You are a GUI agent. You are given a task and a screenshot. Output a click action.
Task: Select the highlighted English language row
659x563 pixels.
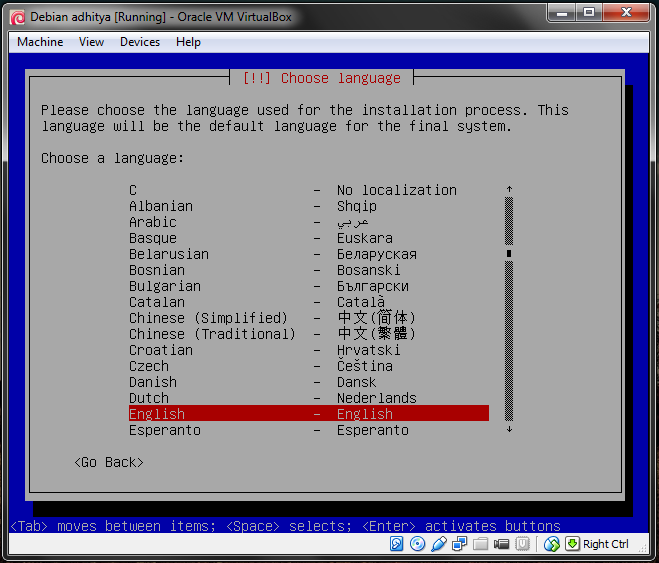[x=308, y=413]
